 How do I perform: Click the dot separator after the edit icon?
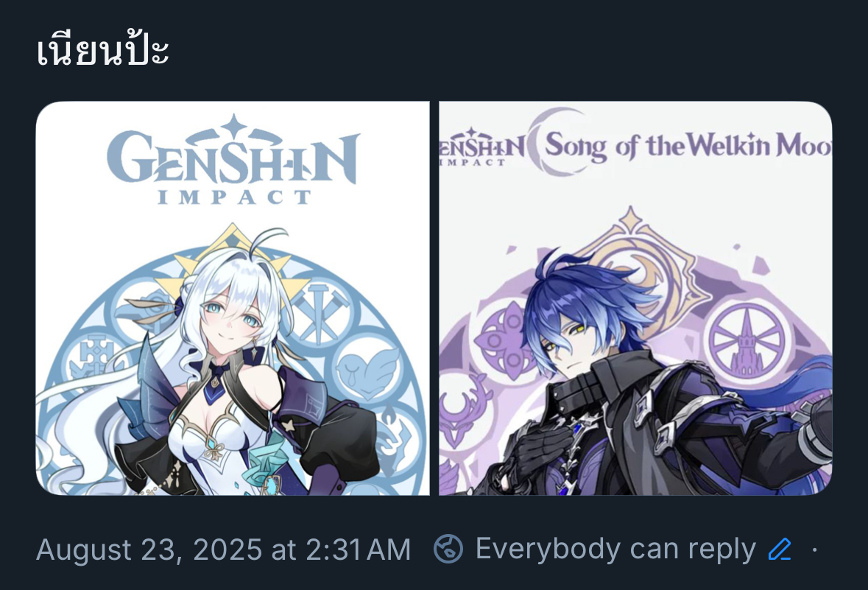click(815, 549)
